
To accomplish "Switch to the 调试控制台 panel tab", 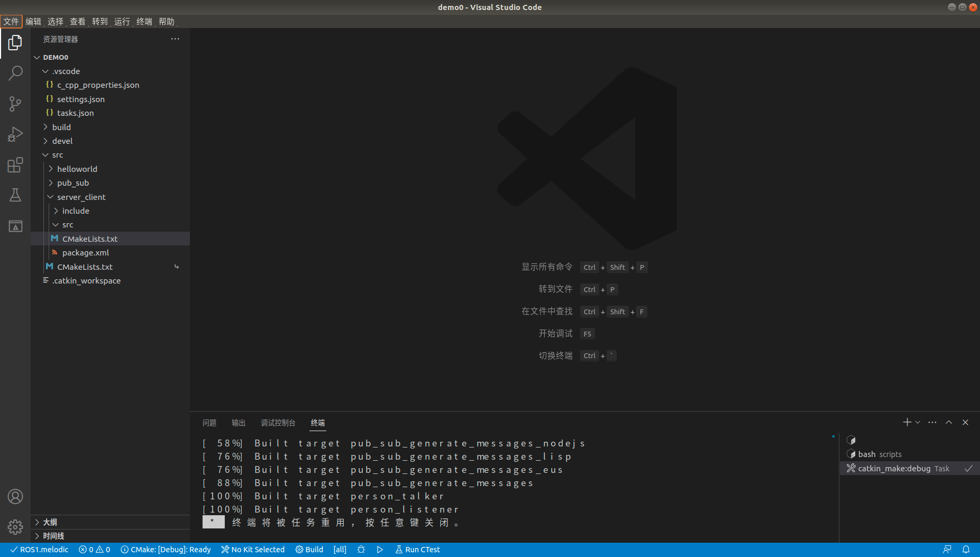I will [278, 423].
